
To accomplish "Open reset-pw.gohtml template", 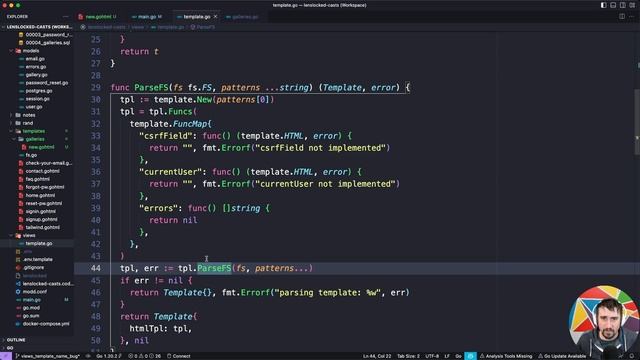I will point(44,203).
